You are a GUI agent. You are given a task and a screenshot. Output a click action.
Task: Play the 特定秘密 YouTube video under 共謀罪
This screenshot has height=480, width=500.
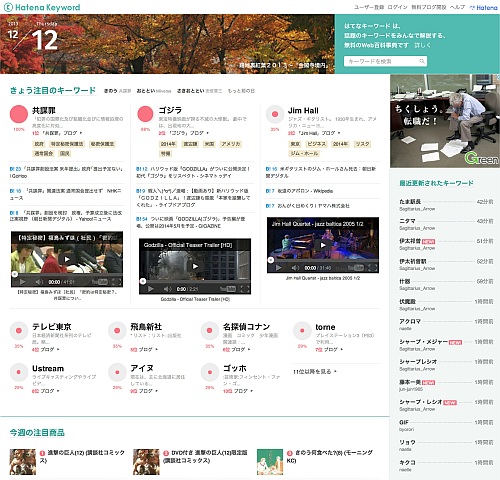(67, 259)
